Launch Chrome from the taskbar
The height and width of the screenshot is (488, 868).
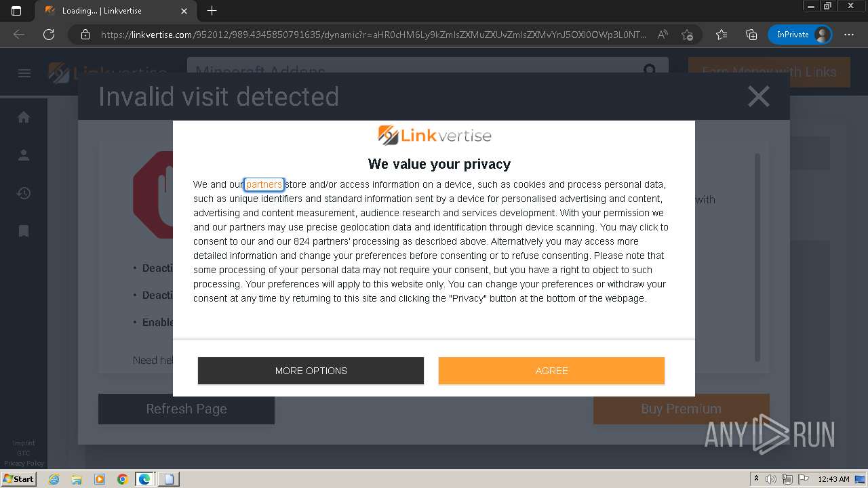pyautogui.click(x=122, y=479)
